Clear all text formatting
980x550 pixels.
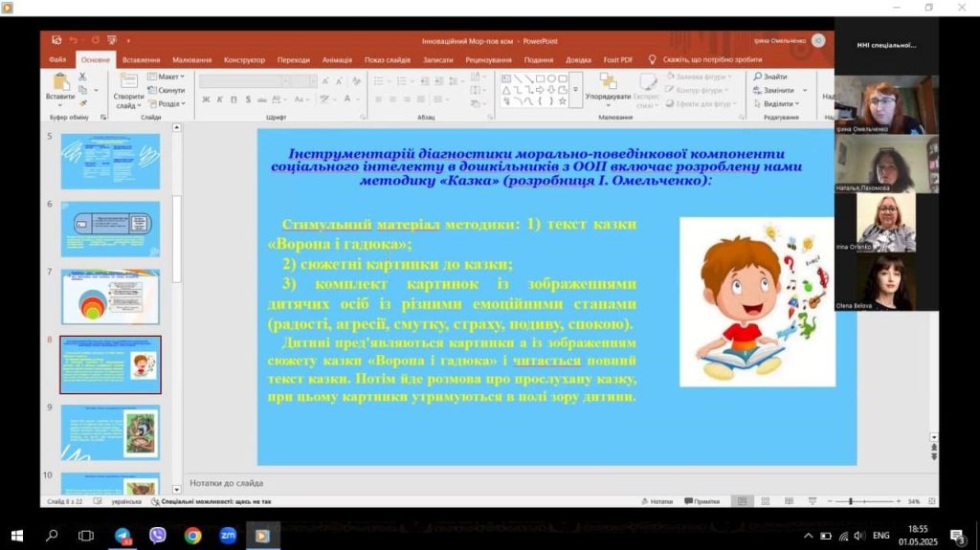point(356,81)
